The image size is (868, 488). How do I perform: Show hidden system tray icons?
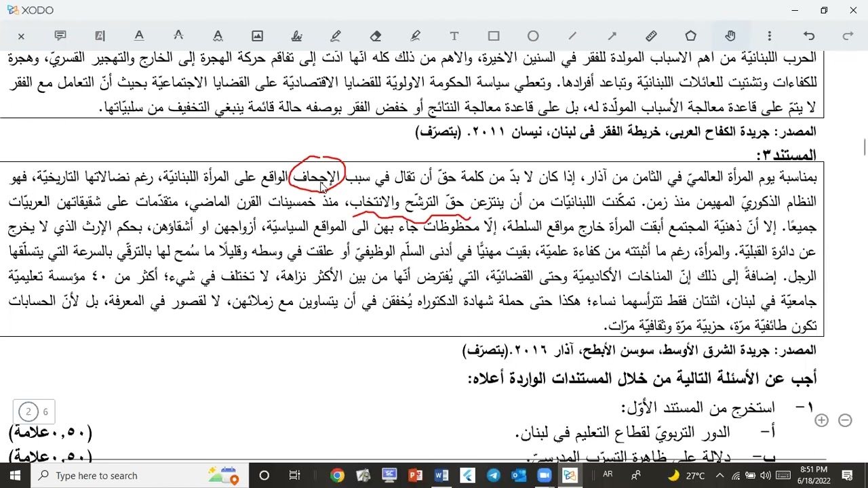point(719,476)
